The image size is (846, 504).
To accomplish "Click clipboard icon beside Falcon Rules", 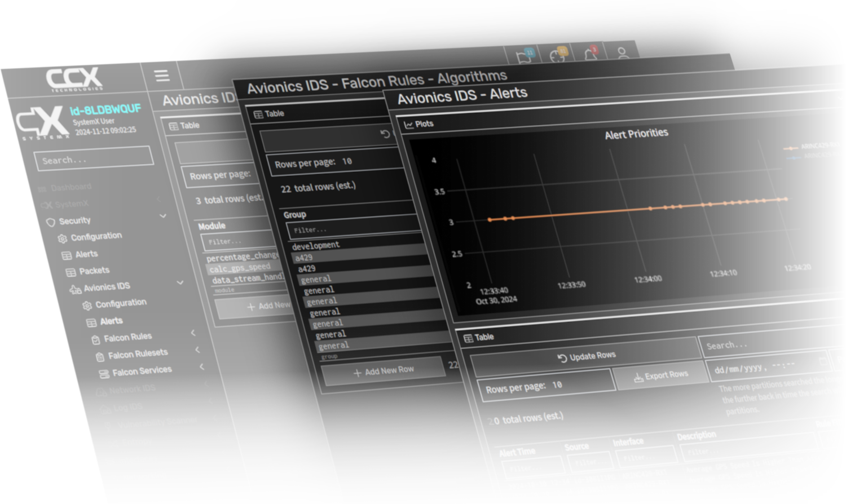I will (96, 339).
